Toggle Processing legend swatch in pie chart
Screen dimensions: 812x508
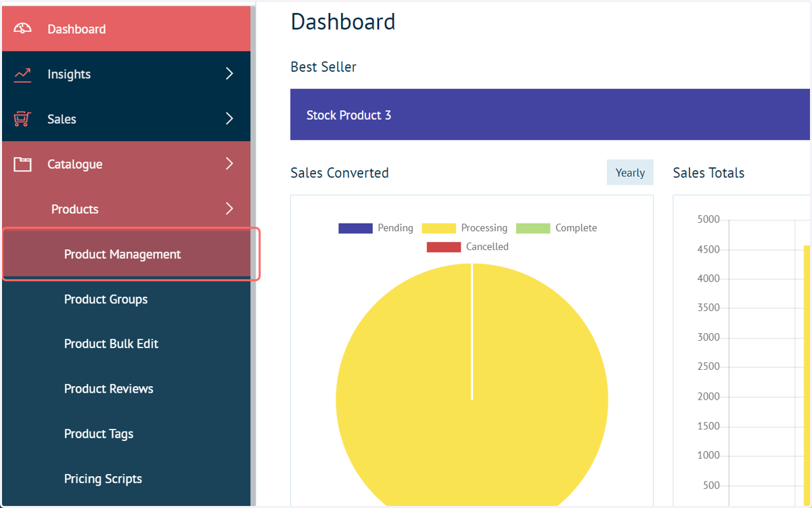(438, 228)
